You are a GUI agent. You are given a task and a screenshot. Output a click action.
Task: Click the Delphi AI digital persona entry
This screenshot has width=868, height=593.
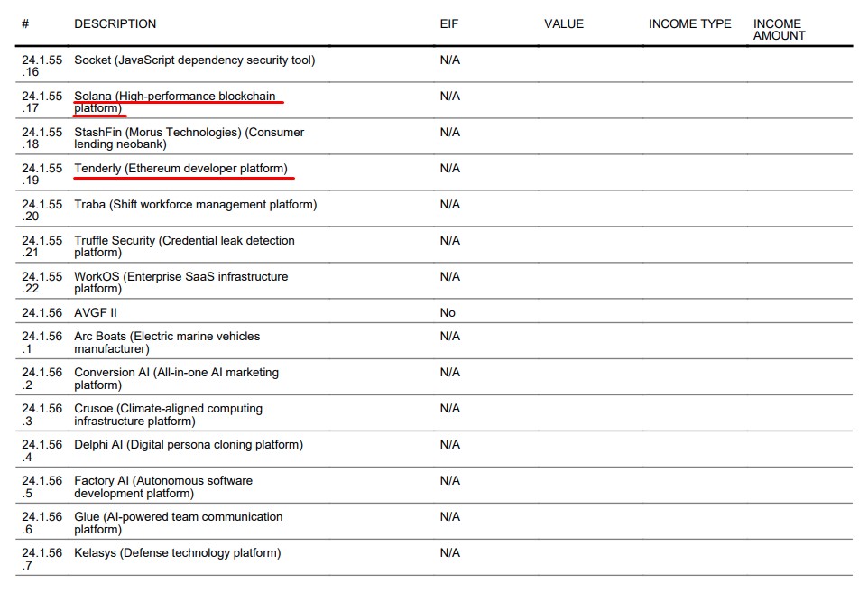pyautogui.click(x=188, y=445)
